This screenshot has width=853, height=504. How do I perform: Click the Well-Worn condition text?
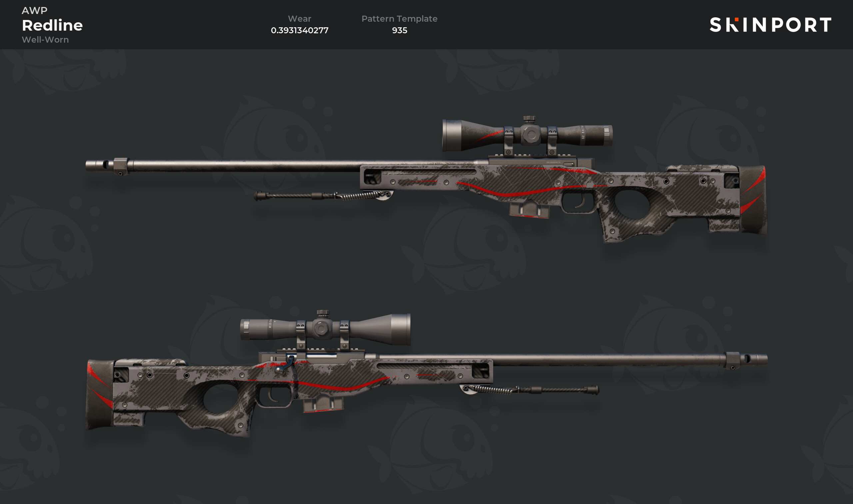point(45,40)
